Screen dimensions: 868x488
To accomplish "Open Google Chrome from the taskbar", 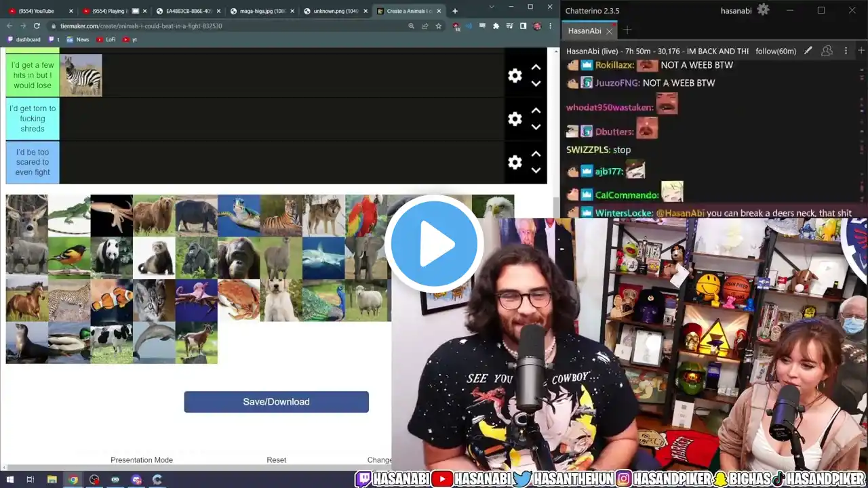I will [73, 480].
